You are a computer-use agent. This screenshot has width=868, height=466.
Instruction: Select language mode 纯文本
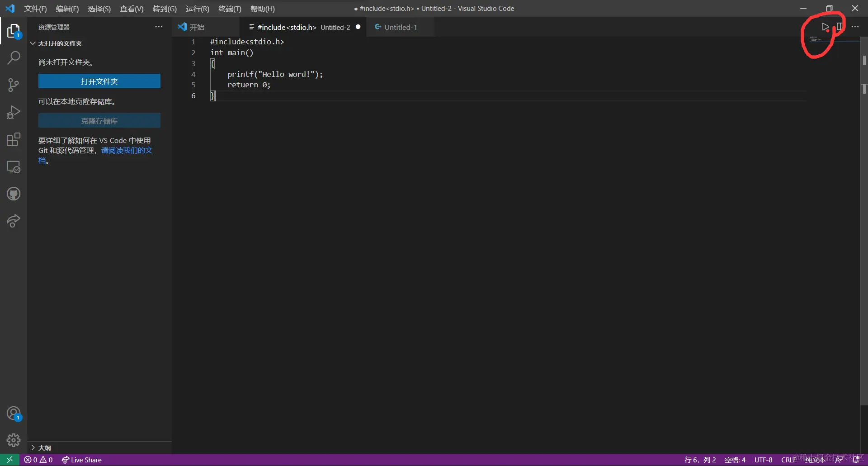816,460
